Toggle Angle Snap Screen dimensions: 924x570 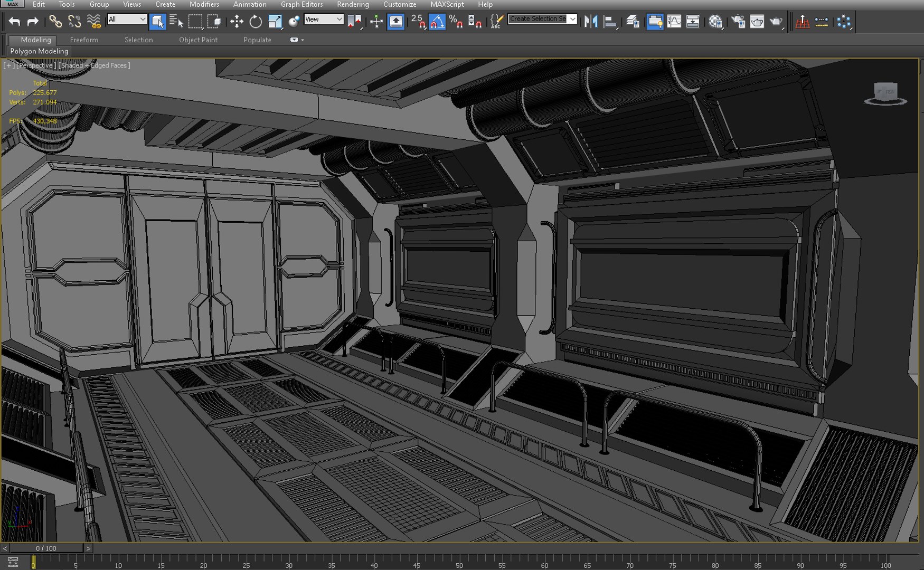[437, 22]
